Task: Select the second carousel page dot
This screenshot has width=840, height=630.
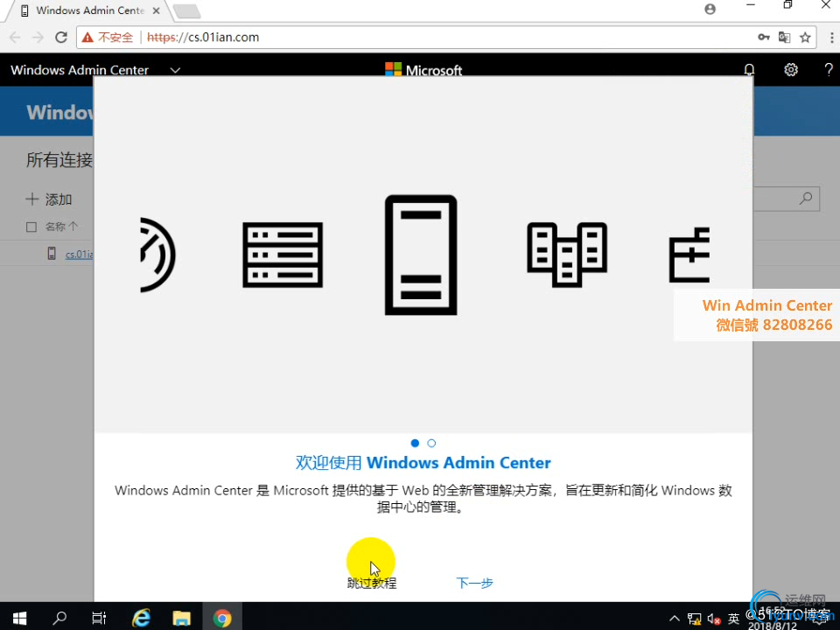Action: click(431, 443)
